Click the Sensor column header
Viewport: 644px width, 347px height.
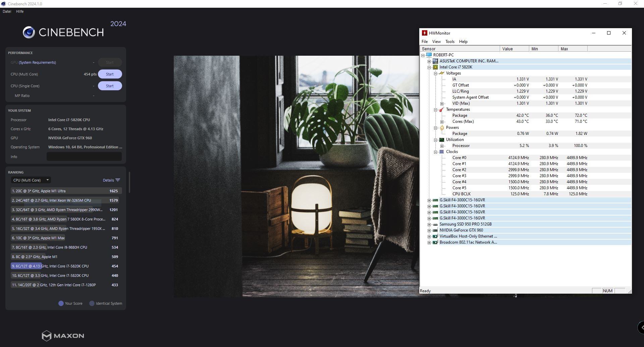point(460,49)
